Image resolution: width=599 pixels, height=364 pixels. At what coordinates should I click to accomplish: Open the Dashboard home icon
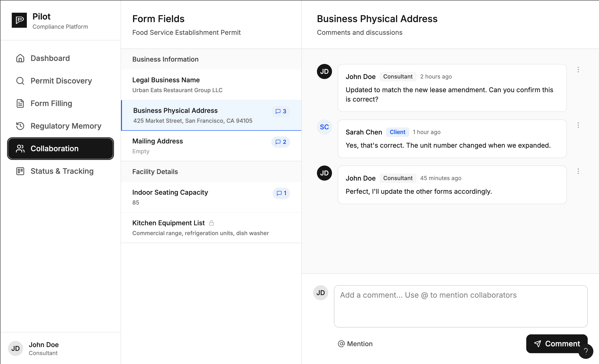click(20, 58)
